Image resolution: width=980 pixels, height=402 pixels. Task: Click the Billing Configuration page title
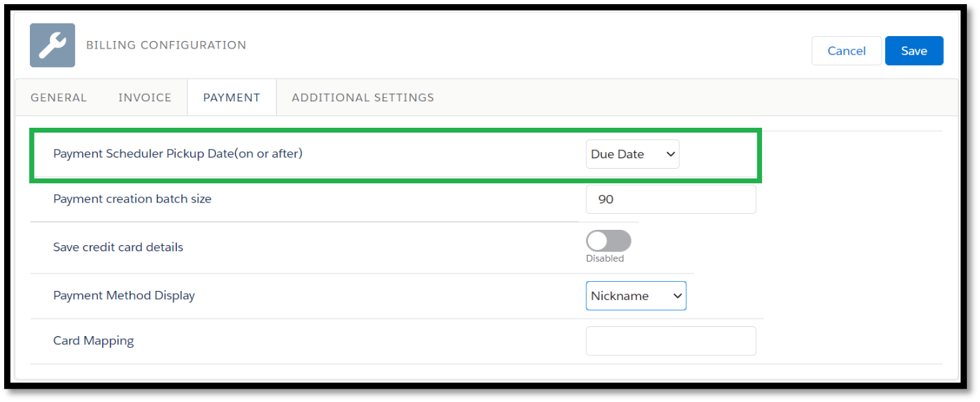coord(166,45)
